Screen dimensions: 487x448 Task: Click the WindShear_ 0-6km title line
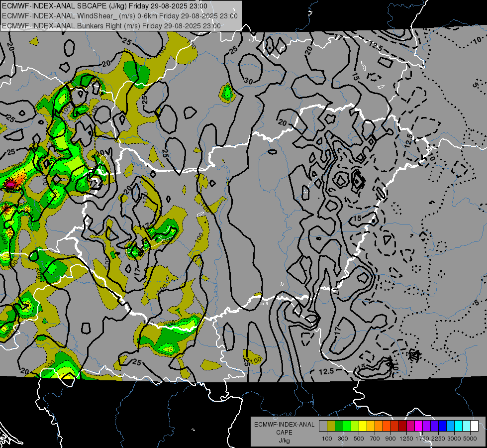[x=119, y=16]
